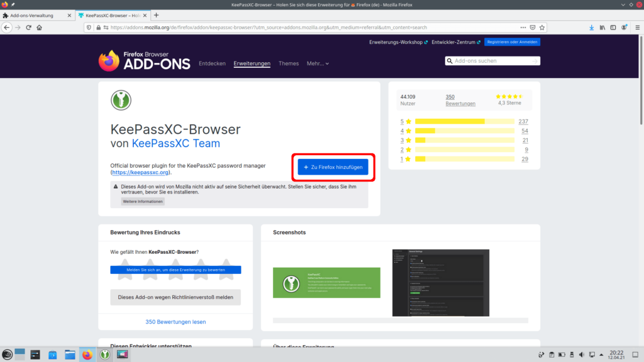
Task: Open the https://keepassxc.org link
Action: [x=140, y=172]
